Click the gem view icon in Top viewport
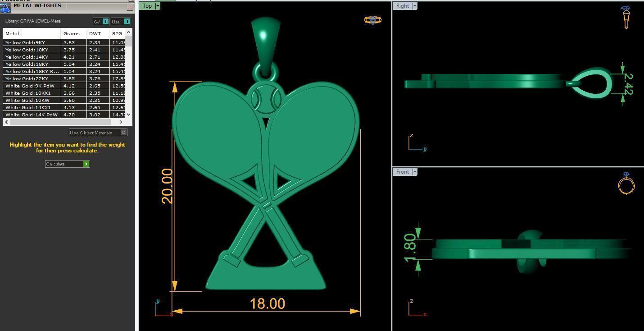The height and width of the screenshot is (331, 644). pos(372,20)
